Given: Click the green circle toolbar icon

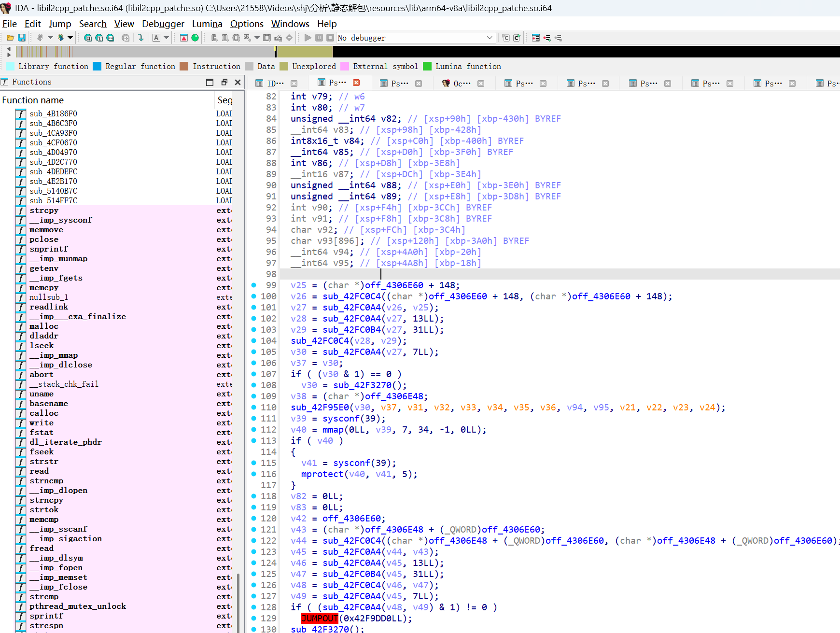Looking at the screenshot, I should [x=195, y=38].
